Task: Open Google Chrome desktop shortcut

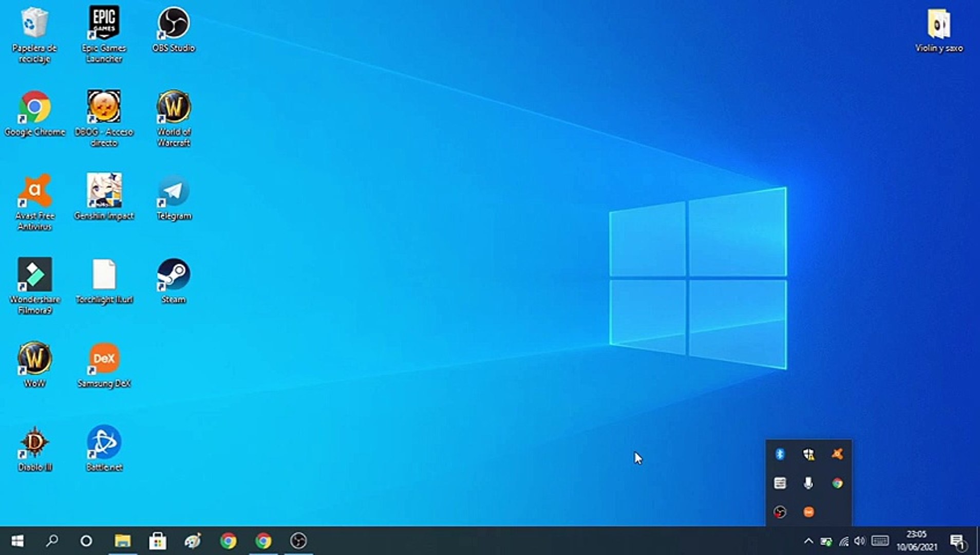Action: tap(34, 108)
